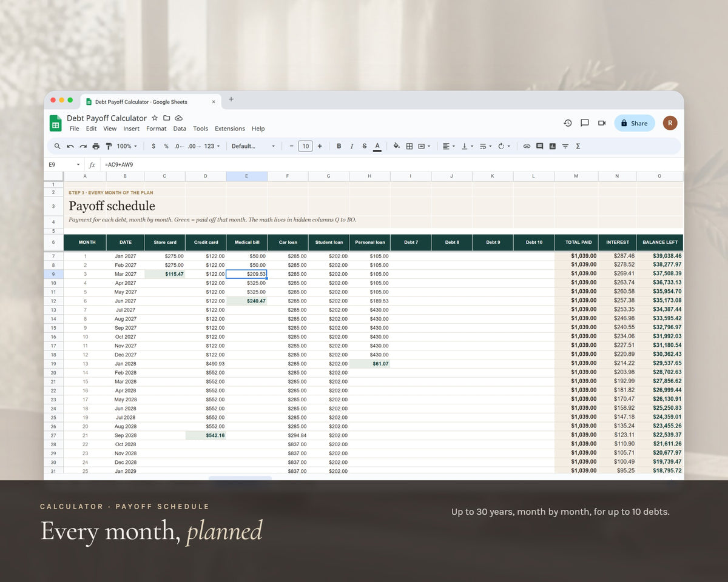This screenshot has height=582, width=728.
Task: Undo the last action
Action: click(x=70, y=146)
